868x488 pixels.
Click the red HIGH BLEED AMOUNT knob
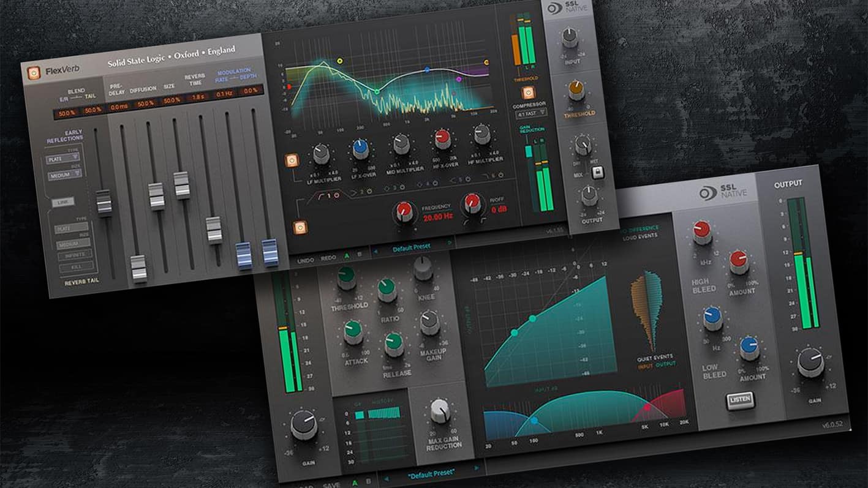740,261
